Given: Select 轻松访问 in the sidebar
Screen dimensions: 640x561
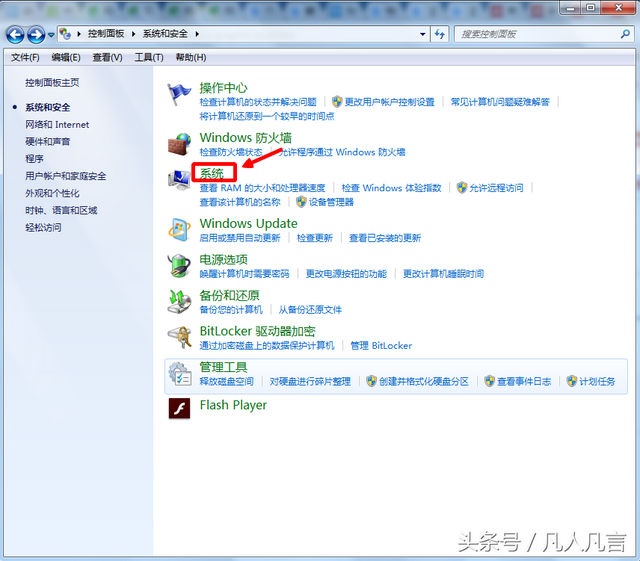Looking at the screenshot, I should (43, 227).
